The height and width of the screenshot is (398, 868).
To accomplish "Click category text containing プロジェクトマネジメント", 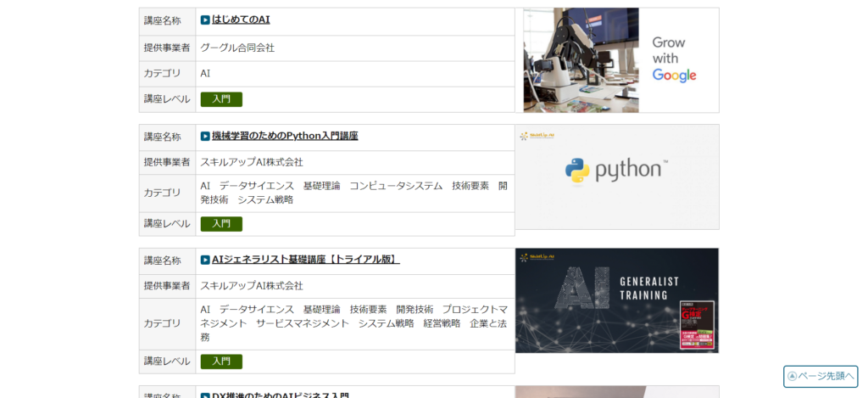I will pos(353,323).
